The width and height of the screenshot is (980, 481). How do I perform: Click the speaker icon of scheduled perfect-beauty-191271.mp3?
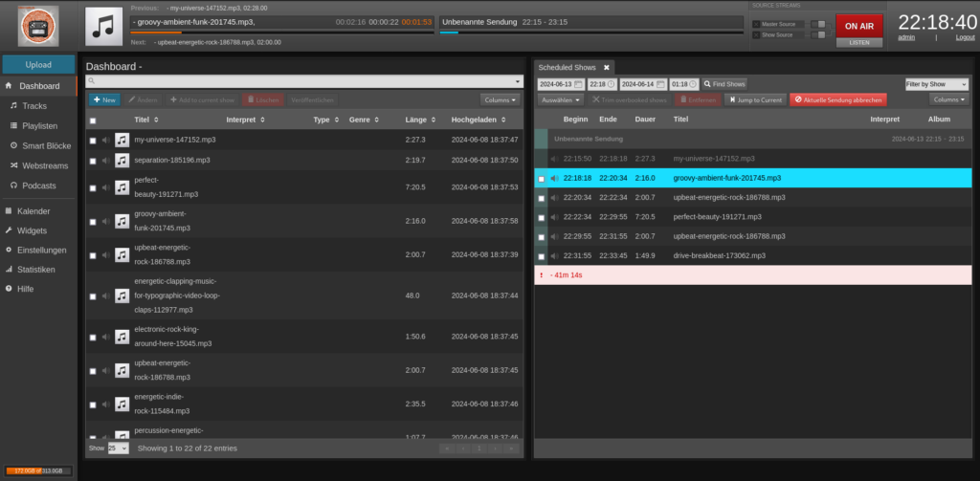click(554, 217)
